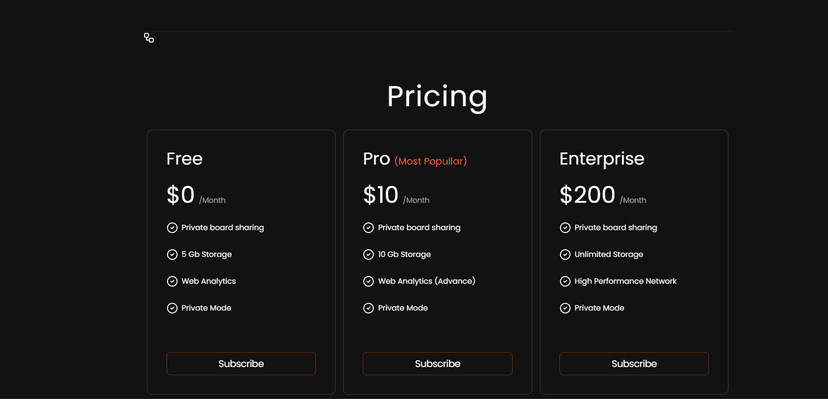Click checkmark icon next to Web Analytics (Advance)
828x399 pixels.
tap(369, 281)
